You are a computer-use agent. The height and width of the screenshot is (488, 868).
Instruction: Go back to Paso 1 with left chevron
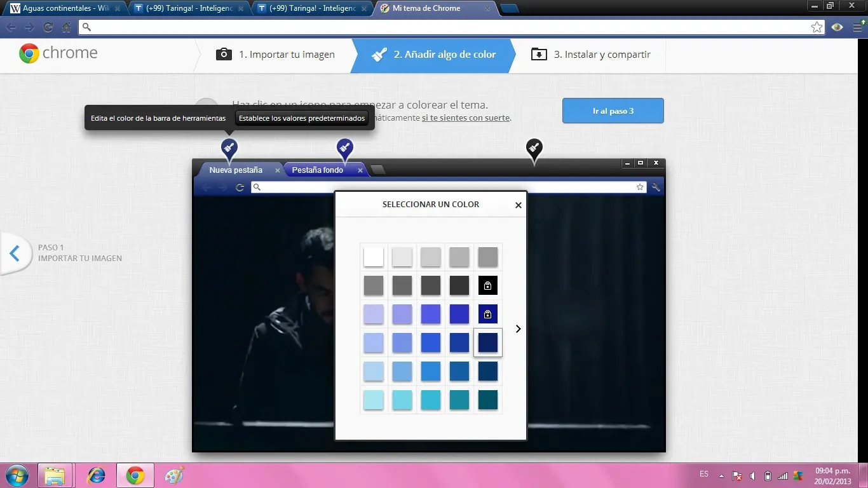pos(15,254)
